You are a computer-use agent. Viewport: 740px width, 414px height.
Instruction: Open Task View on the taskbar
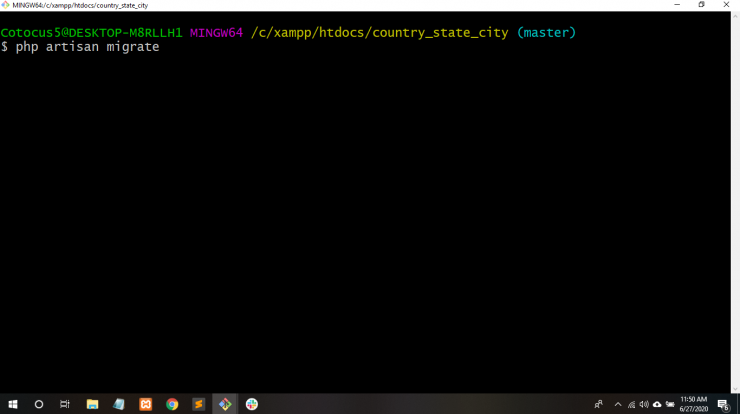(x=65, y=404)
